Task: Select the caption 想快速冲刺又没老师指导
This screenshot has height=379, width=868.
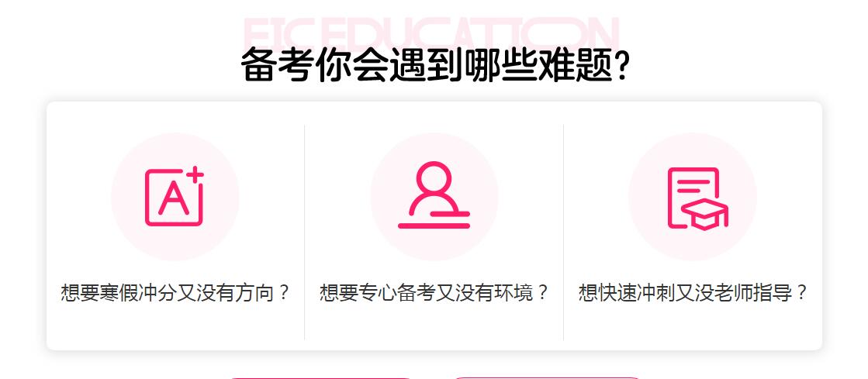Action: point(693,292)
